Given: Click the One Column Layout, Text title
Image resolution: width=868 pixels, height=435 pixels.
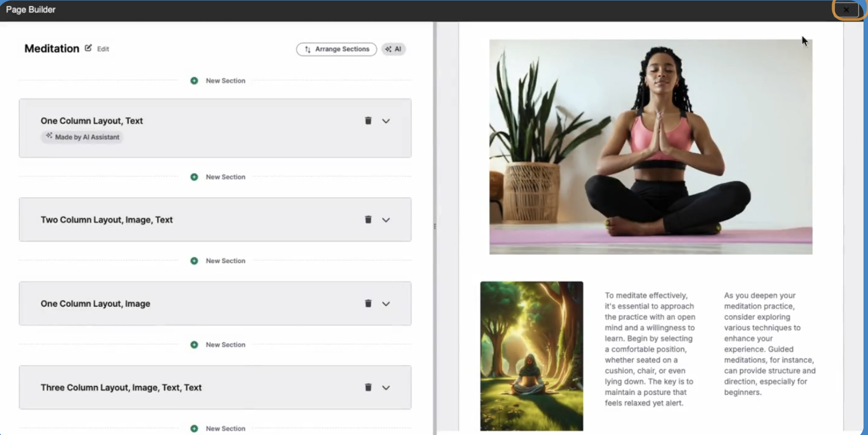Looking at the screenshot, I should 91,121.
